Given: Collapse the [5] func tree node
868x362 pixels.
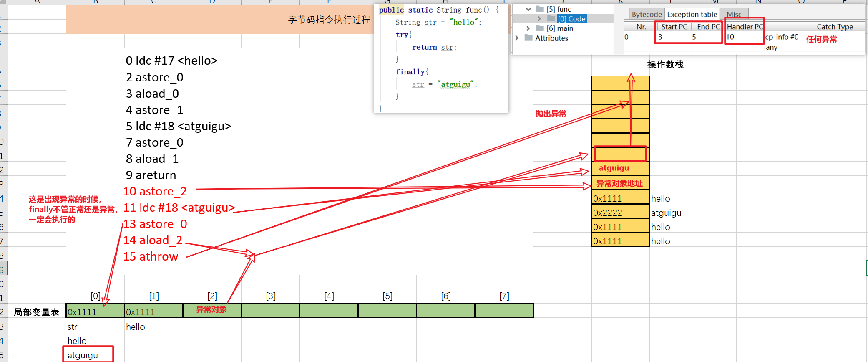Looking at the screenshot, I should point(528,9).
